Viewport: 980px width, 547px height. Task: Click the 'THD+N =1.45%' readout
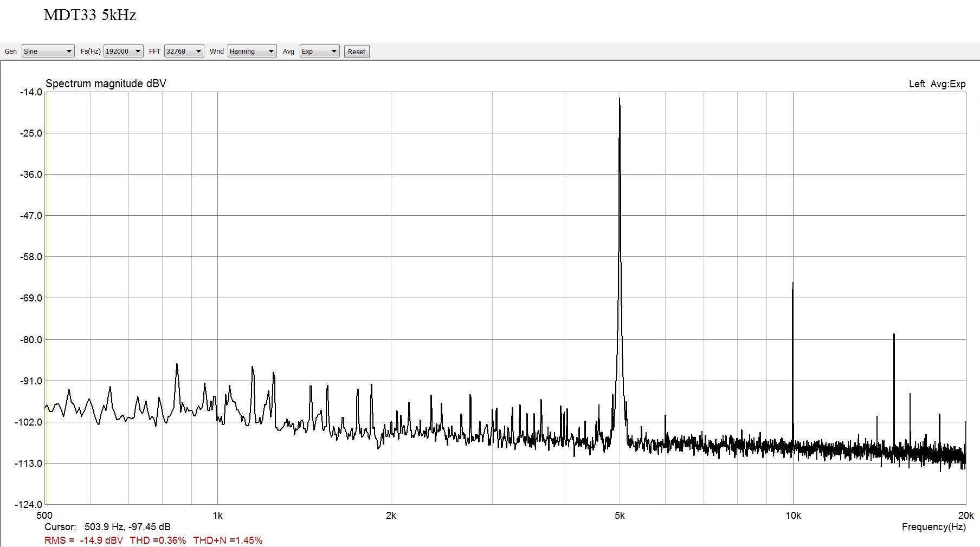click(228, 540)
